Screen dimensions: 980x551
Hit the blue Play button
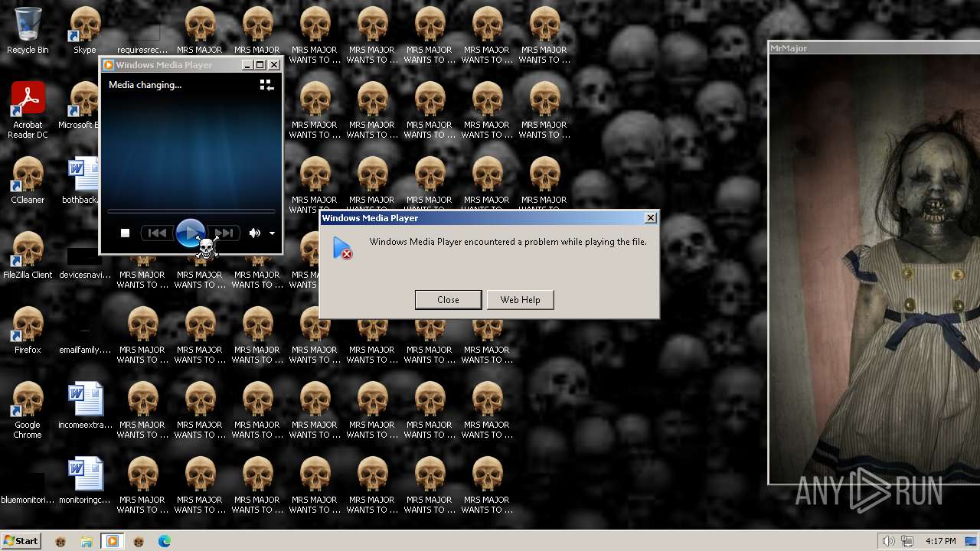point(190,232)
